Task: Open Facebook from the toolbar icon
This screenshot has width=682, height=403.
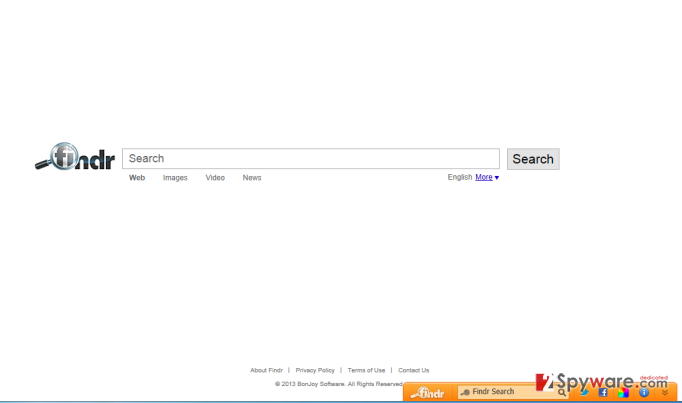Action: (603, 393)
